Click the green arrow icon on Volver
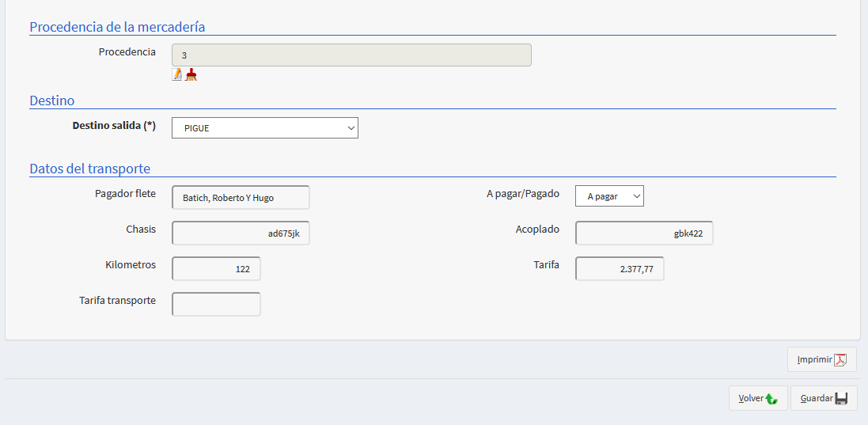The image size is (868, 425). click(x=771, y=399)
